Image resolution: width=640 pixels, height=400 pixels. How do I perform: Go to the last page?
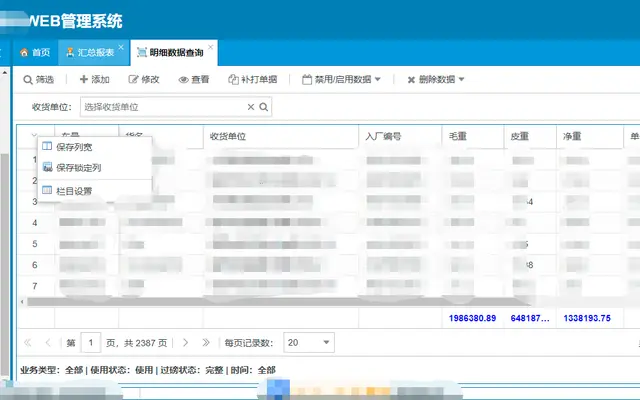[x=206, y=343]
